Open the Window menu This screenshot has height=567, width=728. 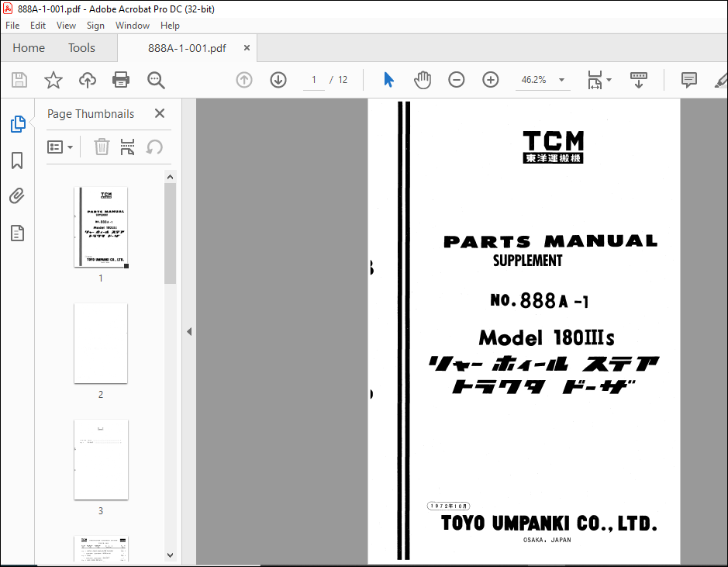coord(133,26)
